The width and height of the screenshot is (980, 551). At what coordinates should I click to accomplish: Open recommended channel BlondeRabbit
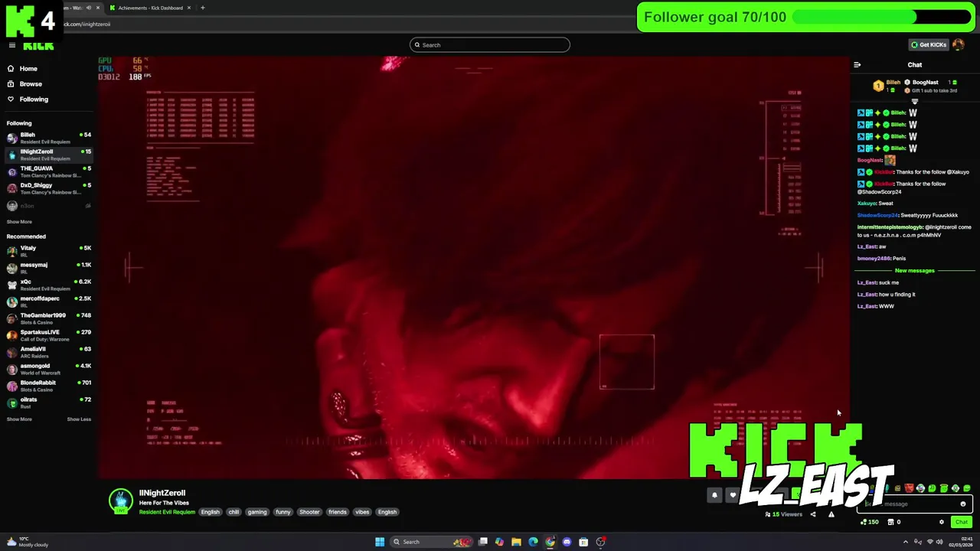(47, 386)
